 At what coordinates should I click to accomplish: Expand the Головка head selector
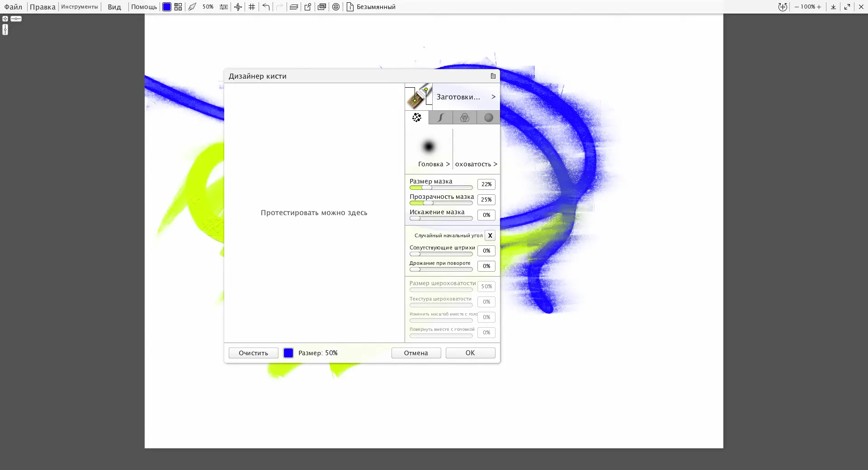pos(434,164)
